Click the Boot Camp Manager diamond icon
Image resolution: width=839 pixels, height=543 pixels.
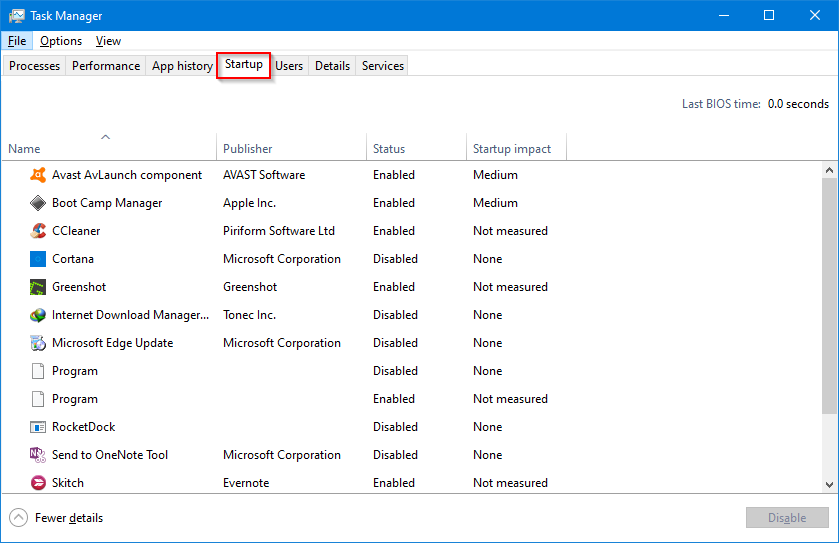(x=38, y=203)
